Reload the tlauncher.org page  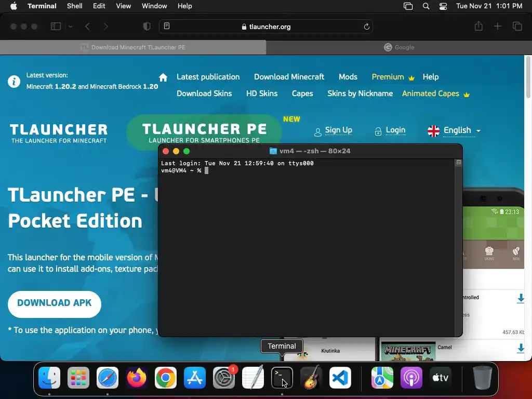point(366,26)
